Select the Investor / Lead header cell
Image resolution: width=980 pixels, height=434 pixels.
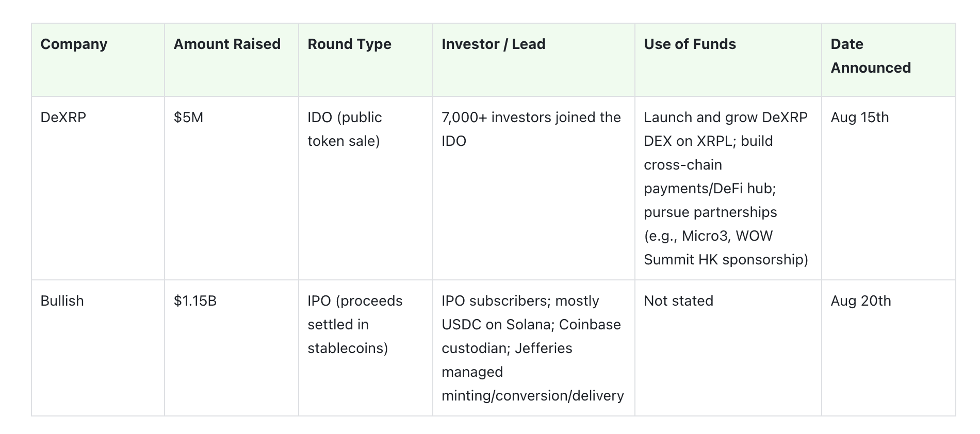pos(493,44)
